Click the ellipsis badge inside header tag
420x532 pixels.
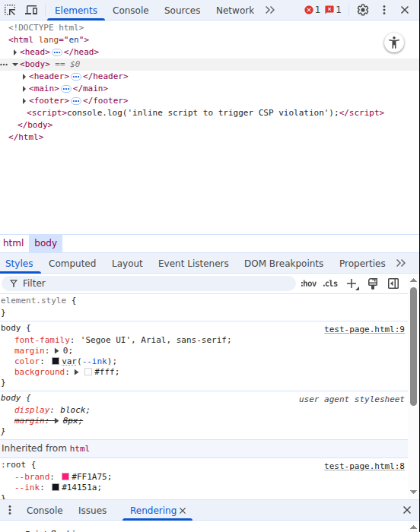click(x=76, y=77)
